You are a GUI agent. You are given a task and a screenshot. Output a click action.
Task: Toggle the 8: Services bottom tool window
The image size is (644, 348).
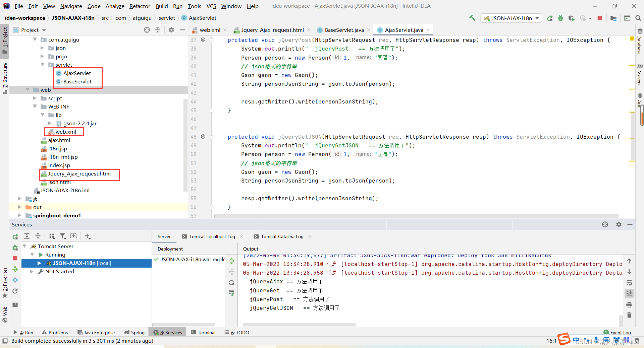coord(168,332)
